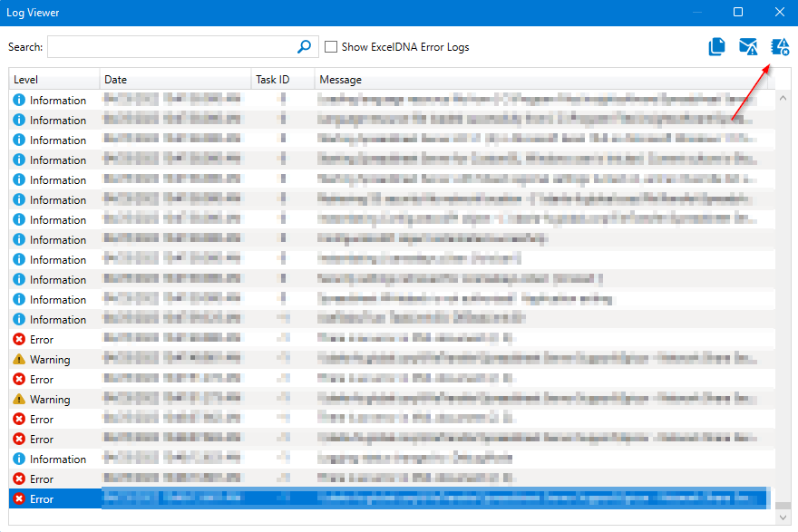Close the Log Viewer window

point(780,12)
